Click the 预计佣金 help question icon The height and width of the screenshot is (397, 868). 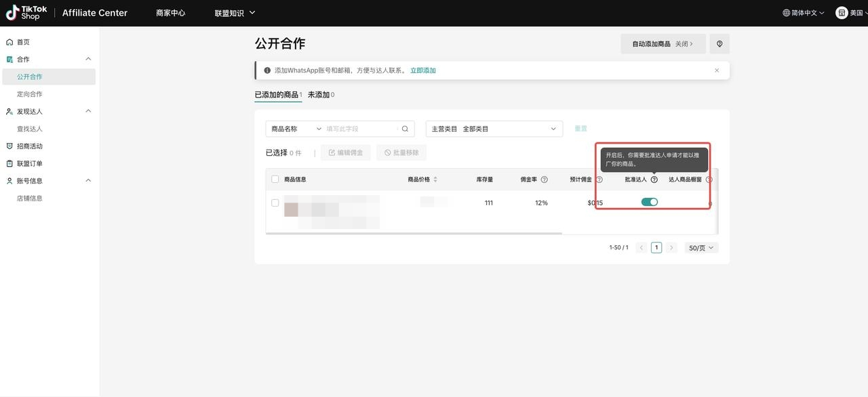[599, 180]
